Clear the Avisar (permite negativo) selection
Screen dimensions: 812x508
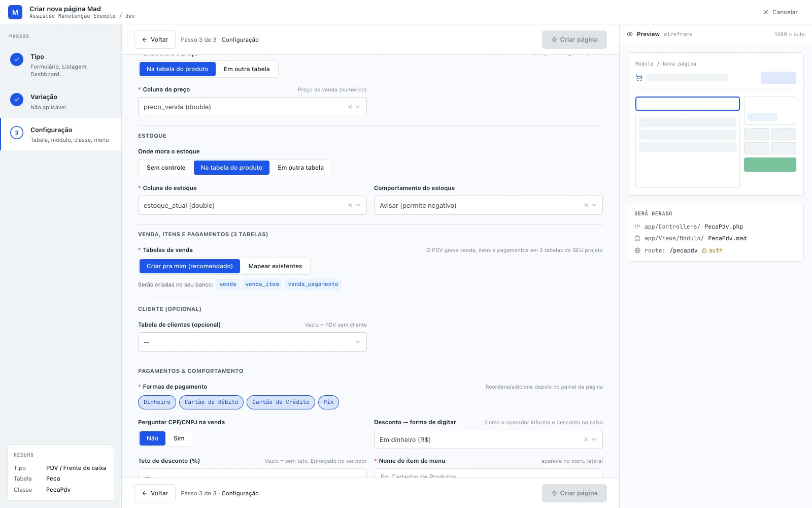tap(586, 205)
